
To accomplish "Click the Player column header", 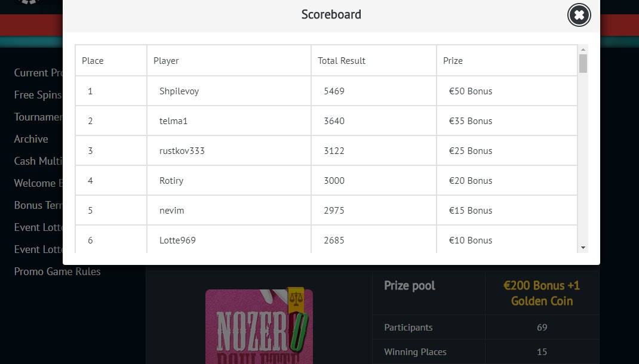I will coord(166,60).
